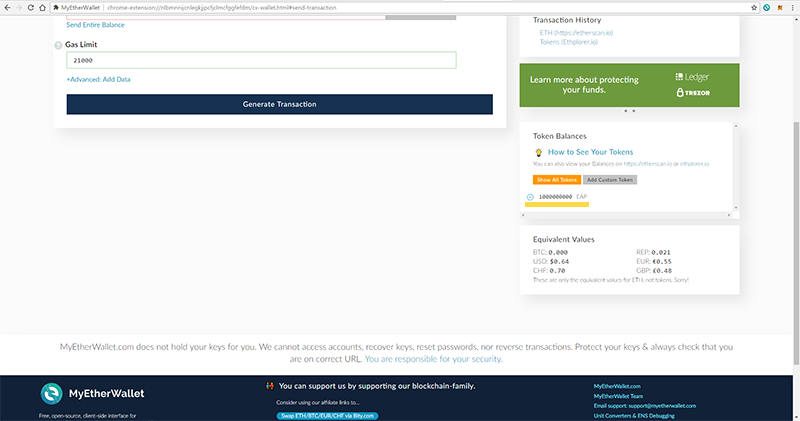Click the right arrow of the Token Balances horizontal scrollbar
Screen dimensions: 800x421
pyautogui.click(x=729, y=215)
